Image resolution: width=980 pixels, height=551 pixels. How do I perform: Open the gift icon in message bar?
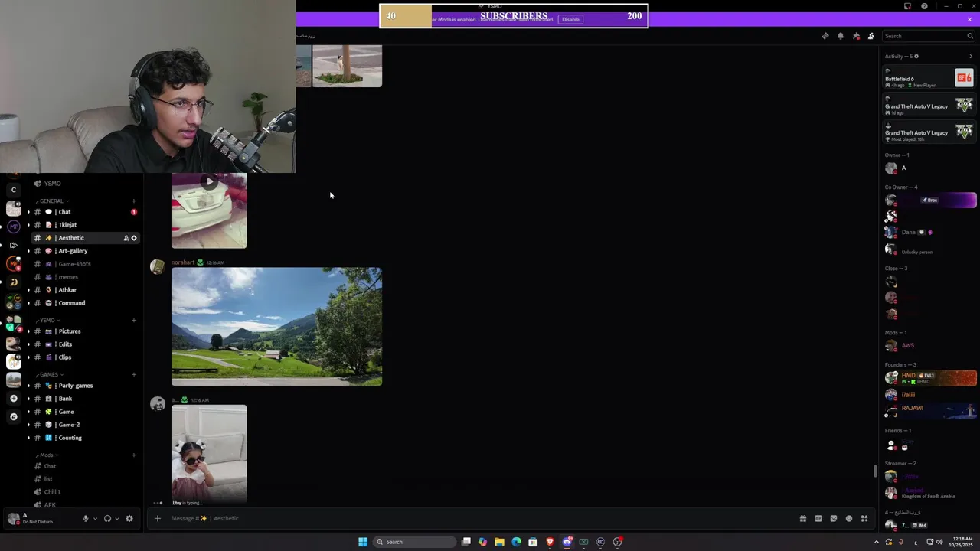(803, 518)
